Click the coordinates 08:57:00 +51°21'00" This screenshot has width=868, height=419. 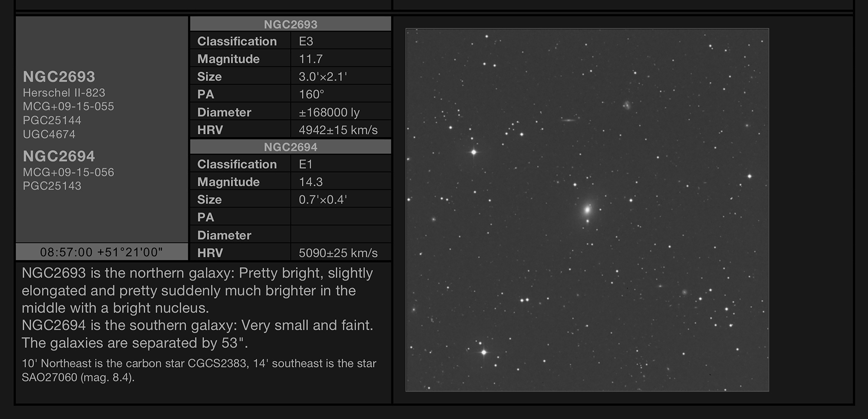pos(102,252)
